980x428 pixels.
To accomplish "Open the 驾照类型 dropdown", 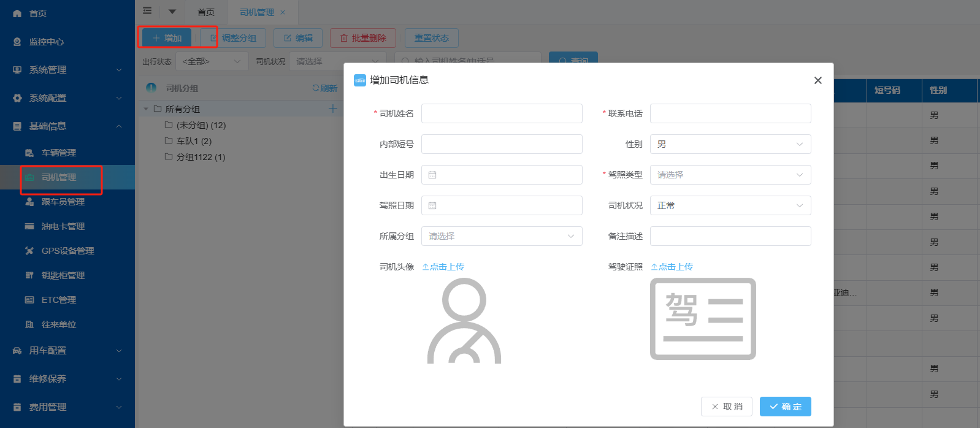I will 730,175.
